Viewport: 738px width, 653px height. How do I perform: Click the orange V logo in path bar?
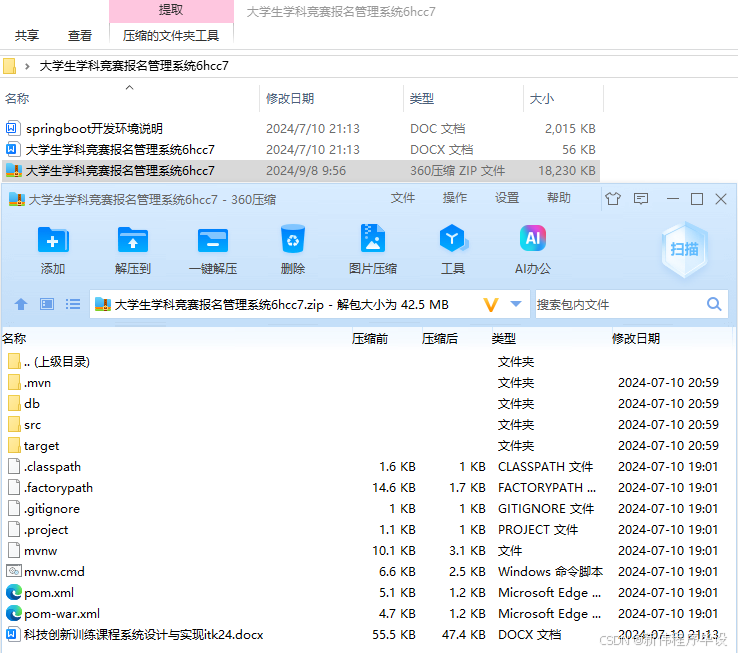pos(491,305)
